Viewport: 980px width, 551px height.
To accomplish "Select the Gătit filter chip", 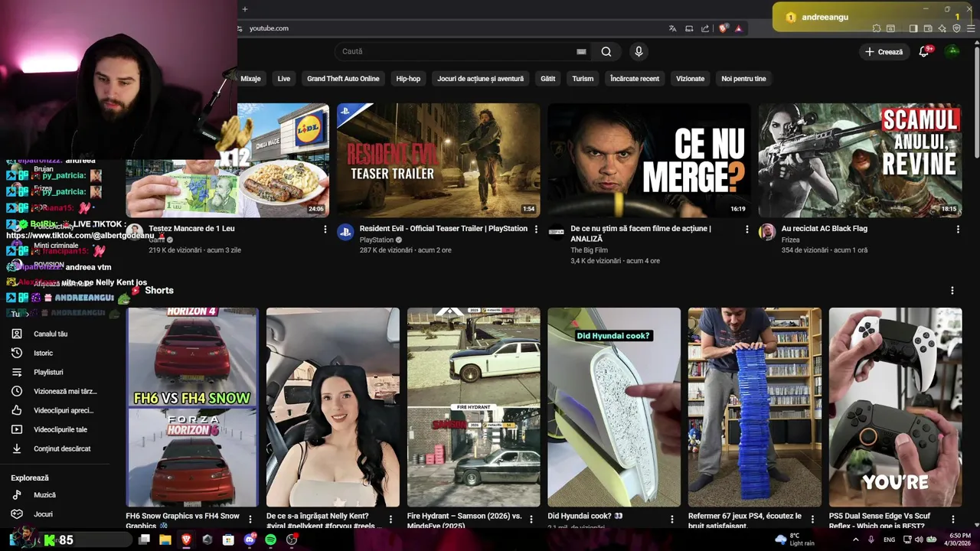I will (548, 79).
